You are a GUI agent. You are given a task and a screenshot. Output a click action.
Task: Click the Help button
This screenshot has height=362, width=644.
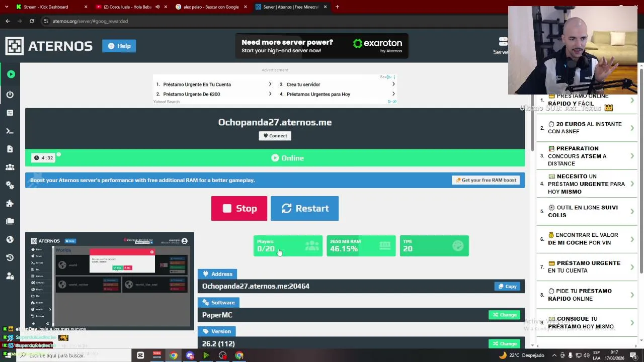119,46
